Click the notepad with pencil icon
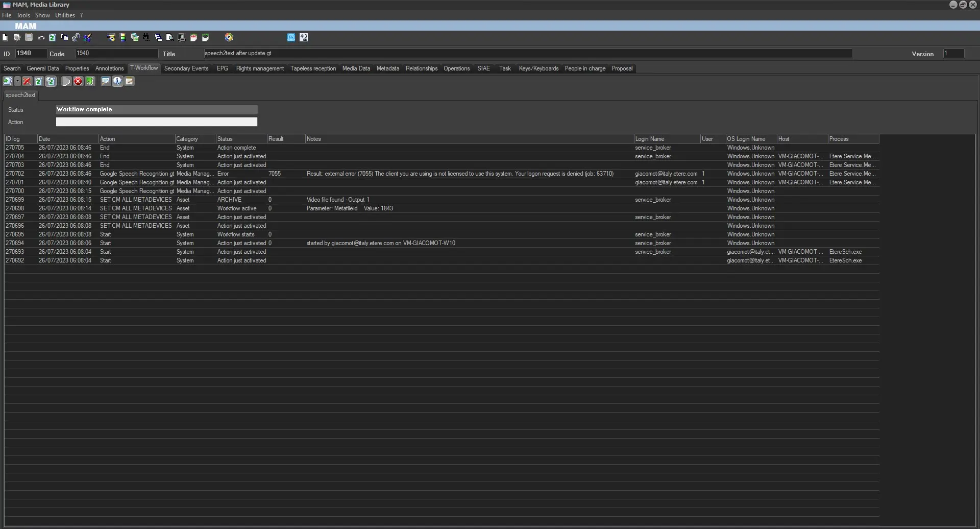The width and height of the screenshot is (980, 529). coord(130,81)
